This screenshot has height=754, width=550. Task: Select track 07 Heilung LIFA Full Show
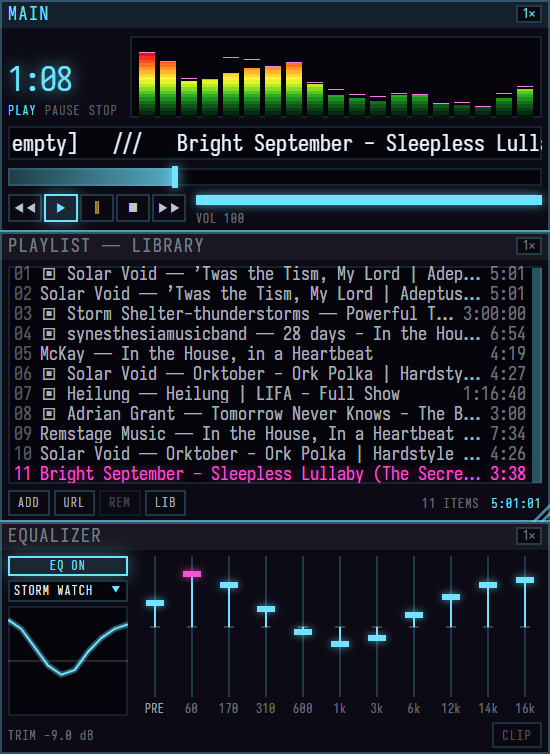[270, 394]
